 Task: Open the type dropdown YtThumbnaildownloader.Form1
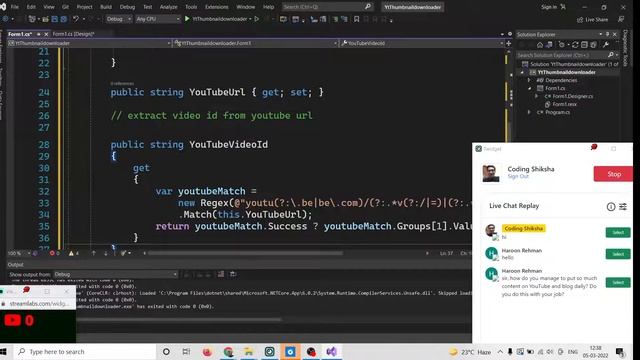(255, 43)
